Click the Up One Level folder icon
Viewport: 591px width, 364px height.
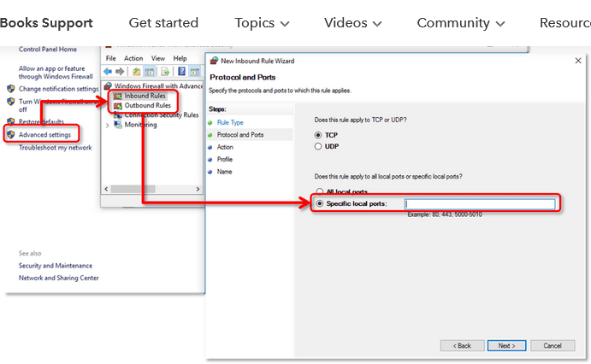[x=137, y=71]
